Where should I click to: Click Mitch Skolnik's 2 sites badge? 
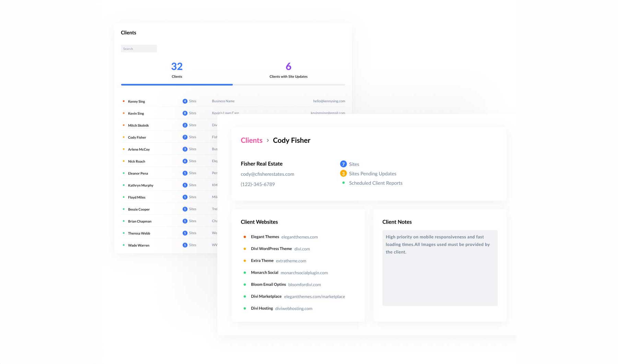tap(185, 125)
